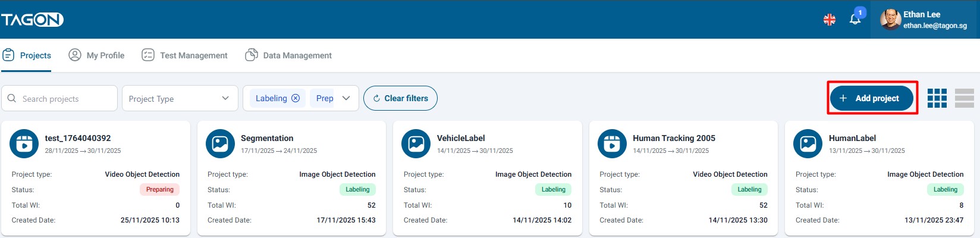
Task: Open the VehicleLabel project card title
Action: (461, 138)
